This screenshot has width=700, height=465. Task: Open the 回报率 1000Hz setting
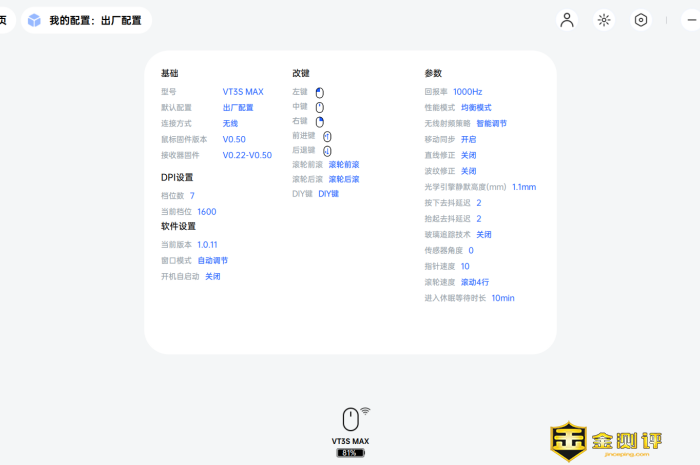pos(467,91)
